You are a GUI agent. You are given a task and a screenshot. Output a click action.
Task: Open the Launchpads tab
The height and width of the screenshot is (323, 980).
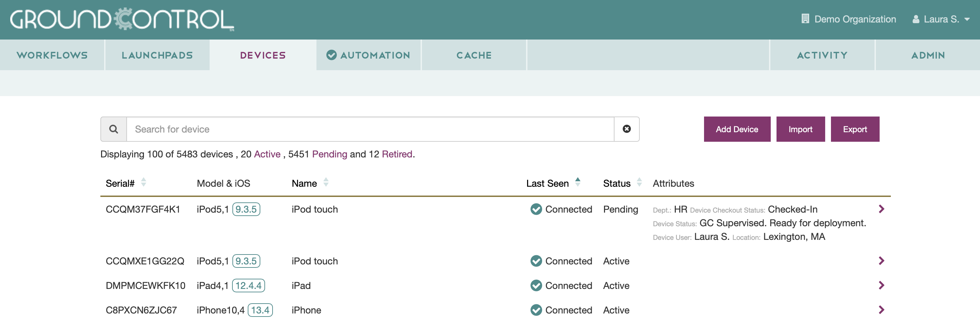pyautogui.click(x=157, y=55)
